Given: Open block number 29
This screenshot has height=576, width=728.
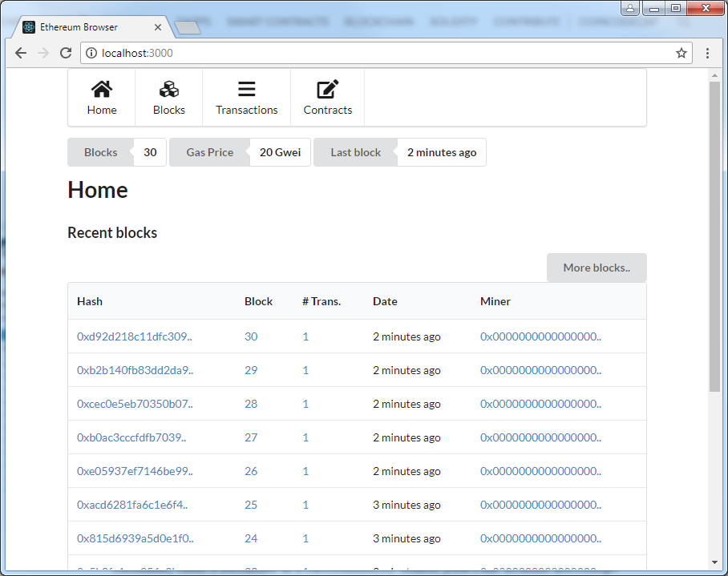Looking at the screenshot, I should point(251,370).
